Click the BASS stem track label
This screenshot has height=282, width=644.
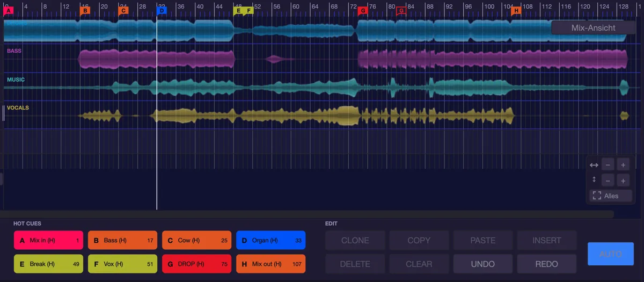14,52
